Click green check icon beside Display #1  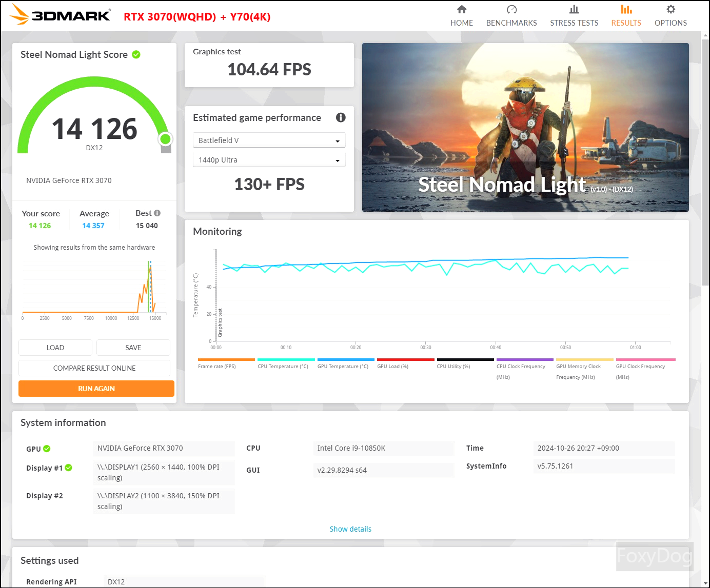(69, 468)
